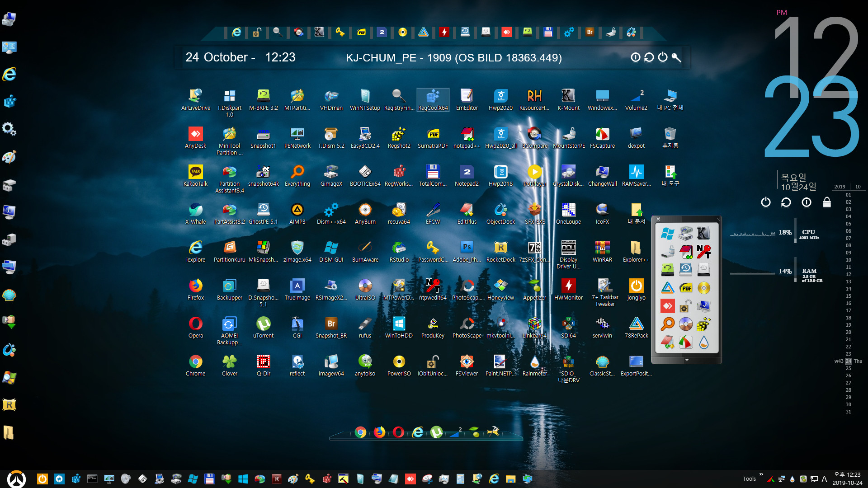868x488 pixels.
Task: Open the RegCoolX64 desktop icon
Action: pyautogui.click(x=433, y=99)
